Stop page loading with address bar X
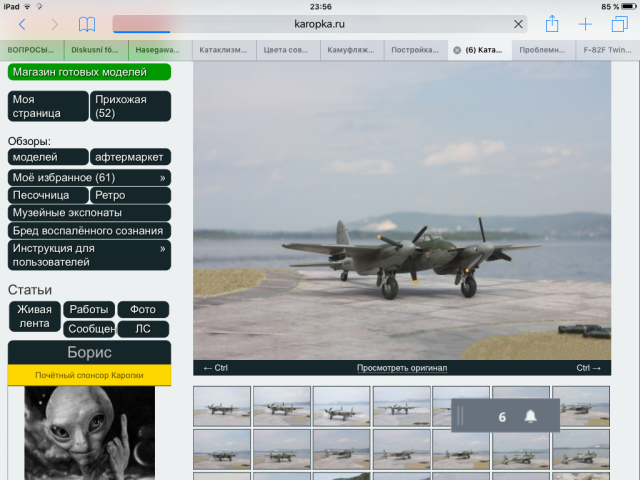The height and width of the screenshot is (480, 640). [x=518, y=24]
